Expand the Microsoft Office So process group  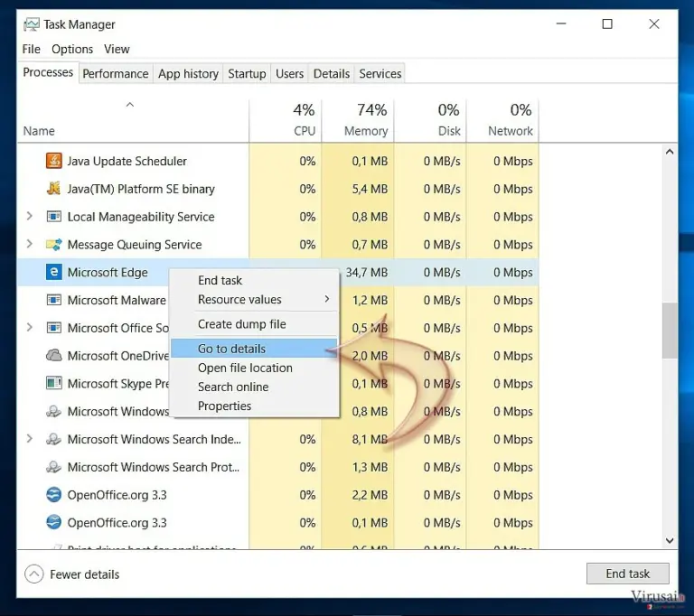pos(30,328)
